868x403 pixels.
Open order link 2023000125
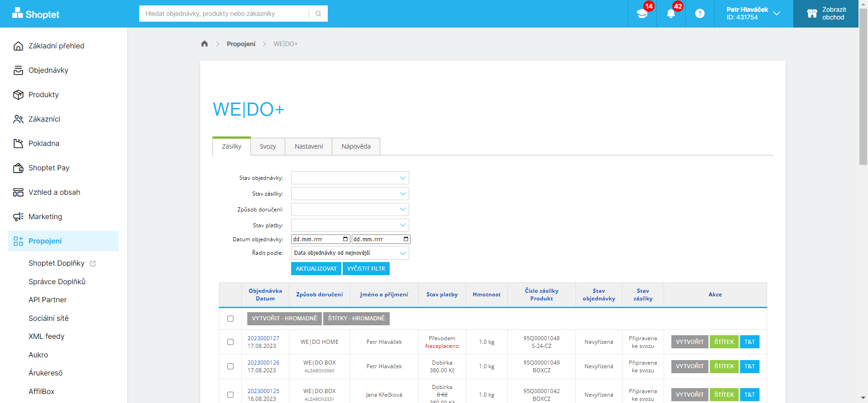coord(264,391)
